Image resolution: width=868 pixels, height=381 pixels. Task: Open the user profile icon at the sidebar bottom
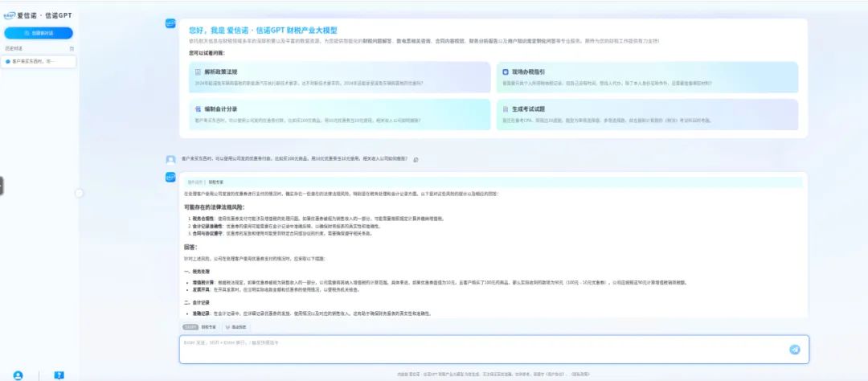(x=18, y=375)
